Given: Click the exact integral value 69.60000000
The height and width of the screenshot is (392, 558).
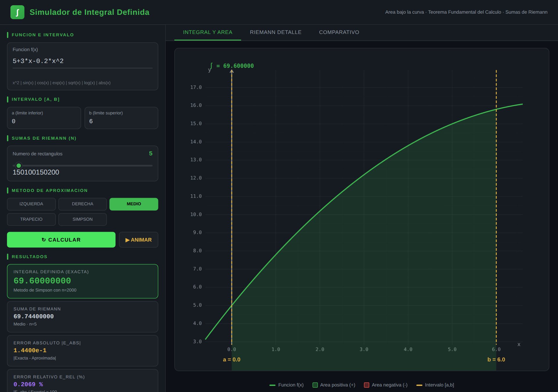Looking at the screenshot, I should click(x=42, y=281).
